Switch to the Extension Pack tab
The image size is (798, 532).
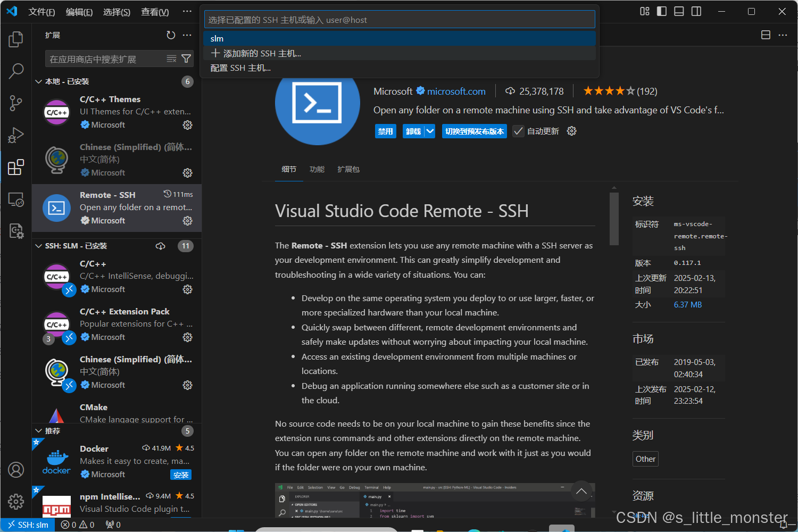coord(348,169)
